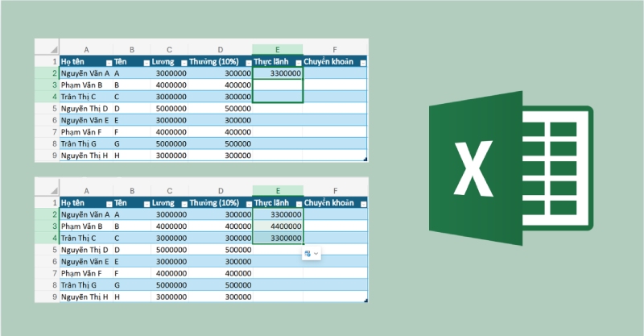
Task: Select Thưởng 500000 for Trần Thị G, bottom table
Action: [x=221, y=285]
